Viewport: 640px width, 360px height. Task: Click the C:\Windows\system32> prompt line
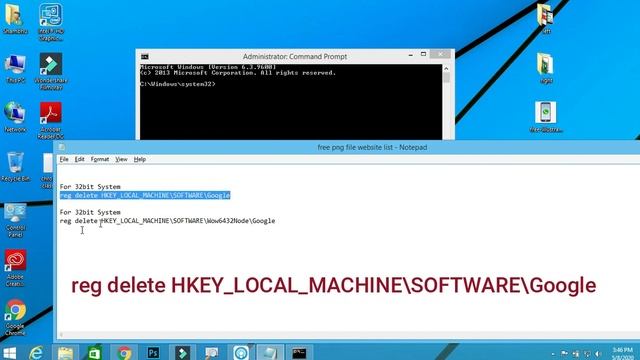(178, 84)
